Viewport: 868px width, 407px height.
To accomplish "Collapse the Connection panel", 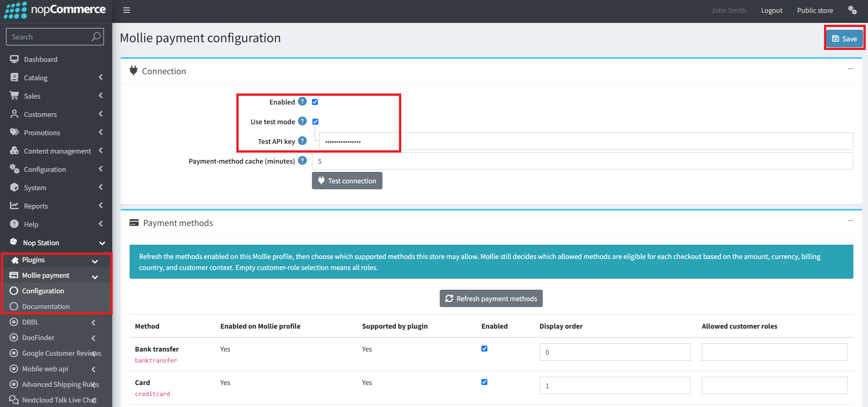I will click(x=850, y=69).
